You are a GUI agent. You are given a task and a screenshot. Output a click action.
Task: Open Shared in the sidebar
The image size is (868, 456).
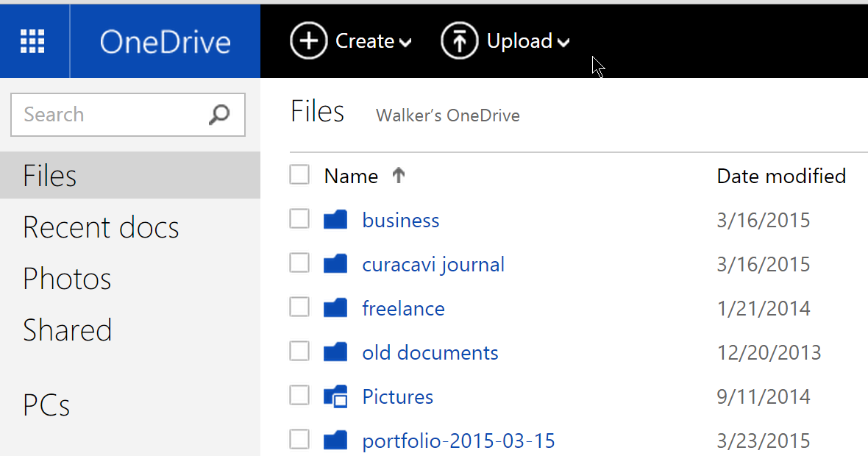(x=67, y=329)
